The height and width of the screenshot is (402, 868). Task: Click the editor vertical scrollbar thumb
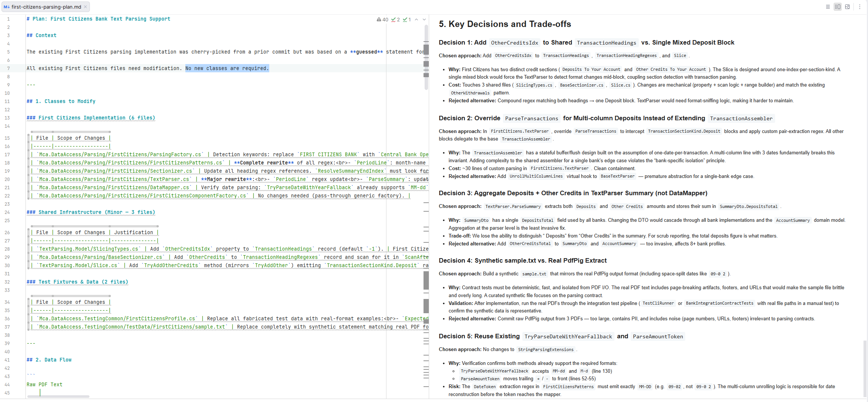tap(426, 57)
